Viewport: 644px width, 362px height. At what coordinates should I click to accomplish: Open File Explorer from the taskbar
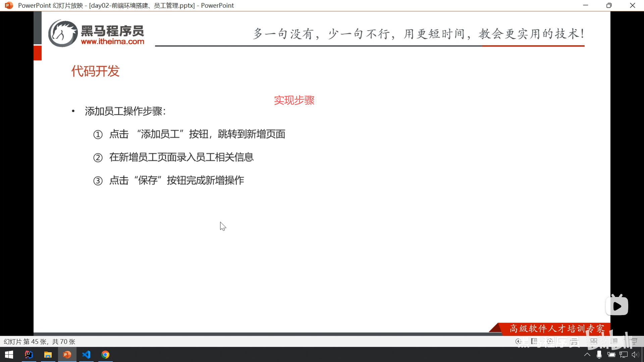click(x=48, y=355)
